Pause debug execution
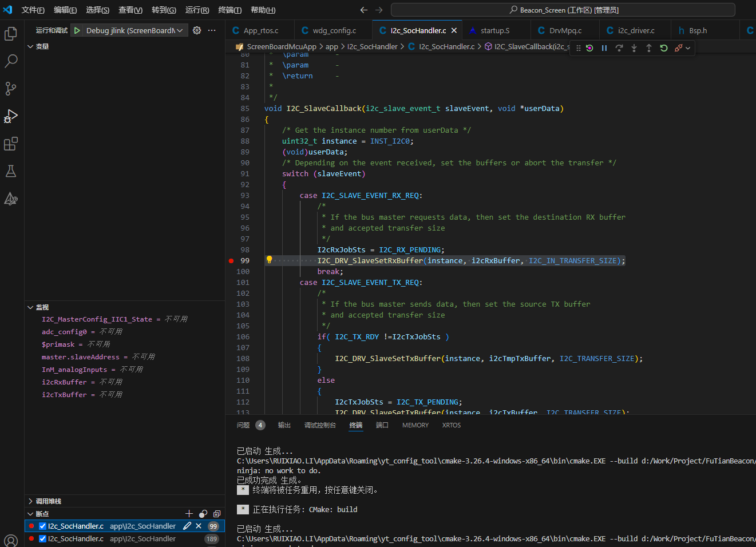The image size is (756, 547). point(604,48)
